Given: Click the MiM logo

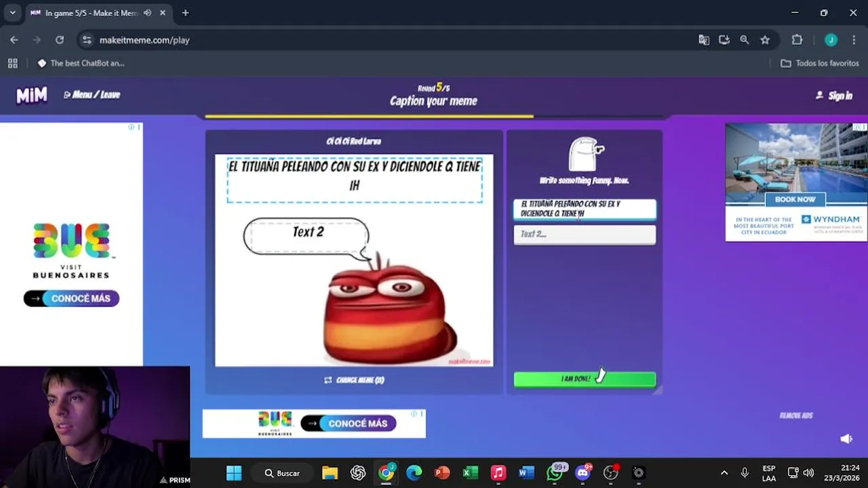Looking at the screenshot, I should pyautogui.click(x=32, y=96).
